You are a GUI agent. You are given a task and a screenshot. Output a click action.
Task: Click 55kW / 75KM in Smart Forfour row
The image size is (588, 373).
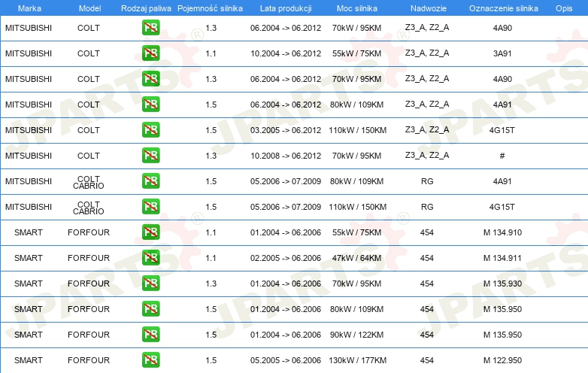pos(356,232)
